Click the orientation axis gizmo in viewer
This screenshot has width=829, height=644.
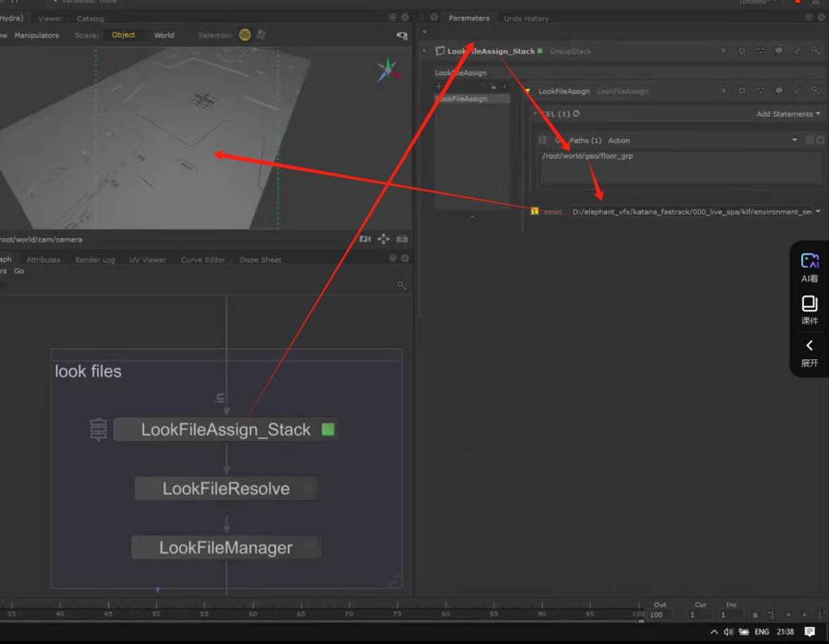[388, 70]
